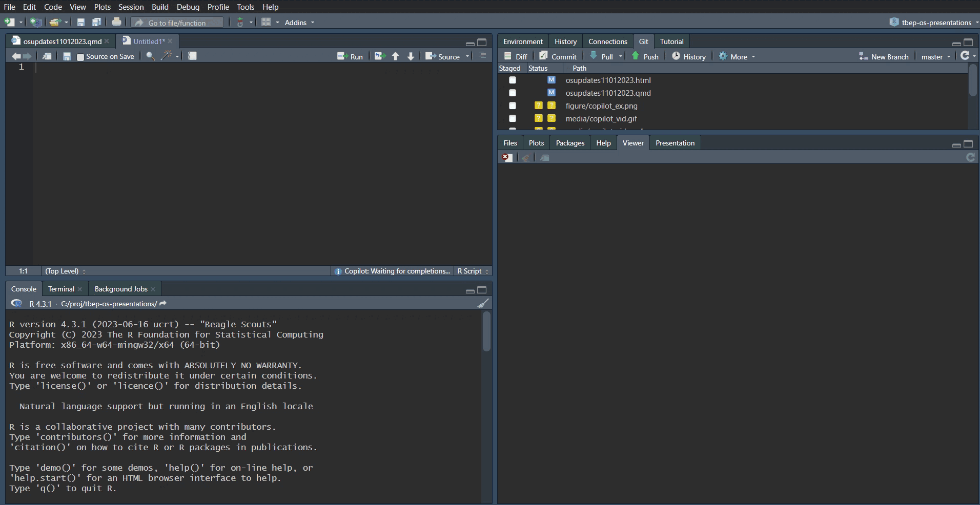
Task: Enable the Source on Save checkbox
Action: (80, 57)
